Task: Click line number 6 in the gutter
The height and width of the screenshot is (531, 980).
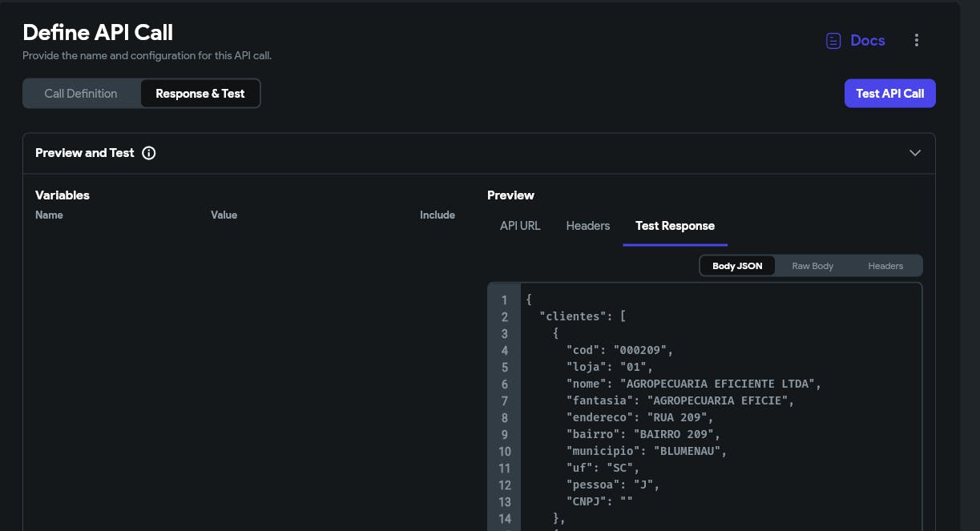Action: tap(505, 384)
